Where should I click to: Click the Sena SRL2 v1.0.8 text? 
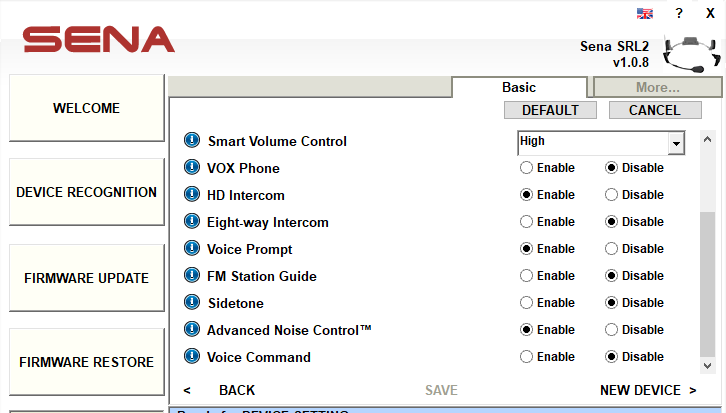click(614, 54)
